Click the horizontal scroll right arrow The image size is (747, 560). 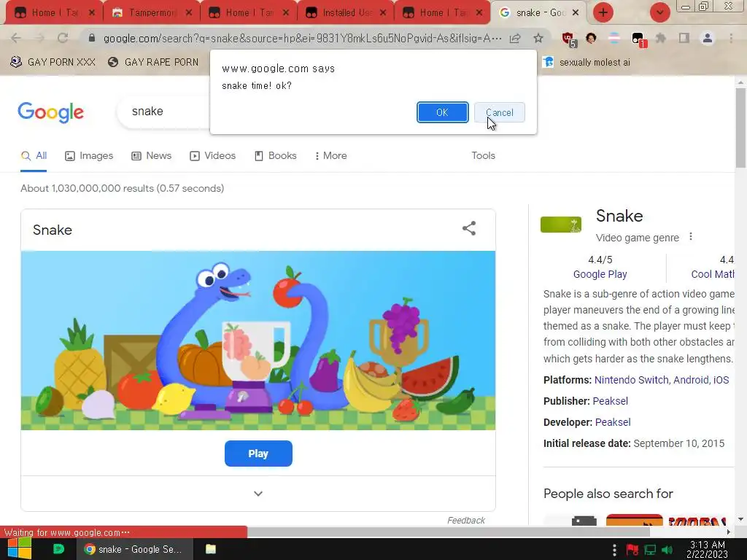point(729,532)
